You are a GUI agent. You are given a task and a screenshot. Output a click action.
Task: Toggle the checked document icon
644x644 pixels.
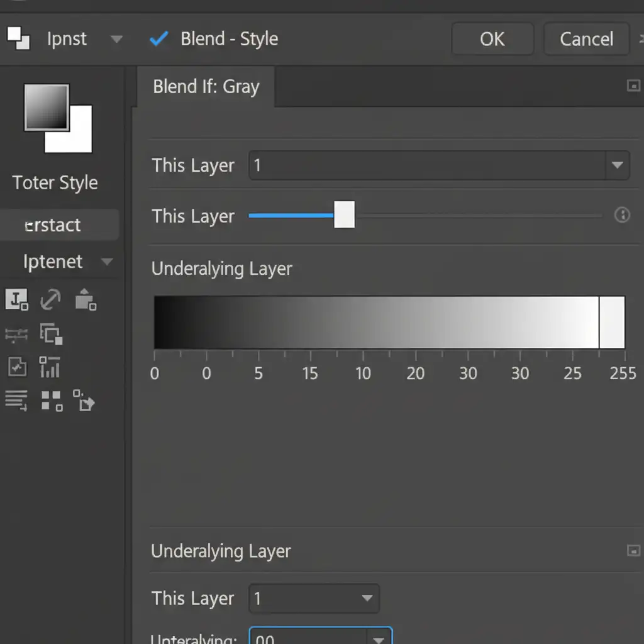pyautogui.click(x=17, y=367)
